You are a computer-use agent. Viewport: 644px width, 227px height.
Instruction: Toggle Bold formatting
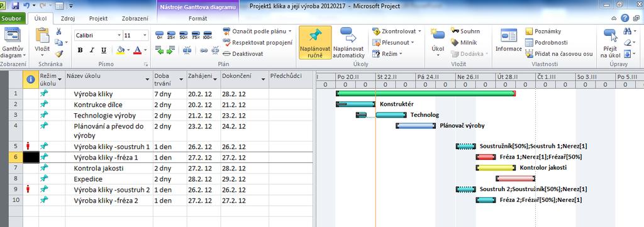(80, 50)
